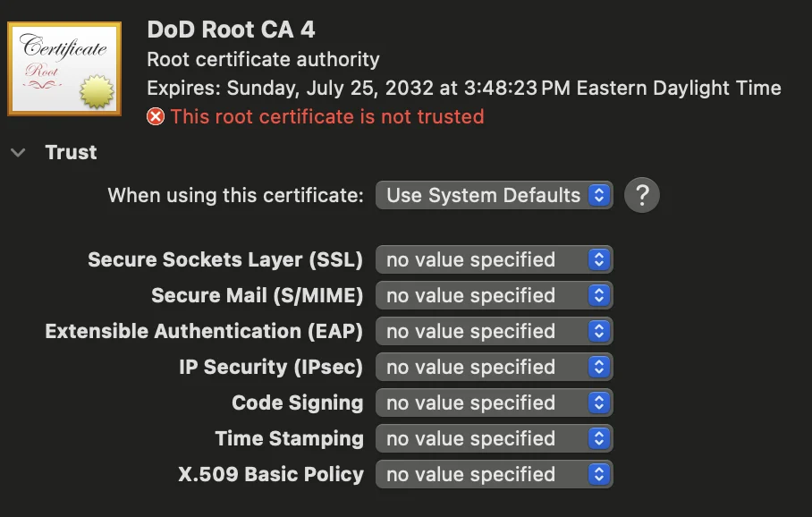Click the 'Code Signing' label
This screenshot has height=517, width=812.
(x=297, y=403)
